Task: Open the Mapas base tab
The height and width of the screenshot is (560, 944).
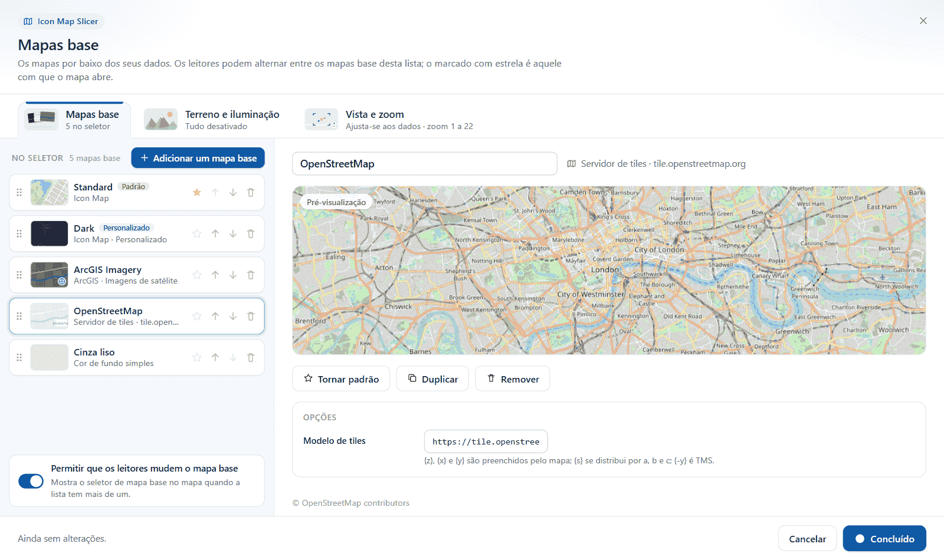Action: (74, 120)
